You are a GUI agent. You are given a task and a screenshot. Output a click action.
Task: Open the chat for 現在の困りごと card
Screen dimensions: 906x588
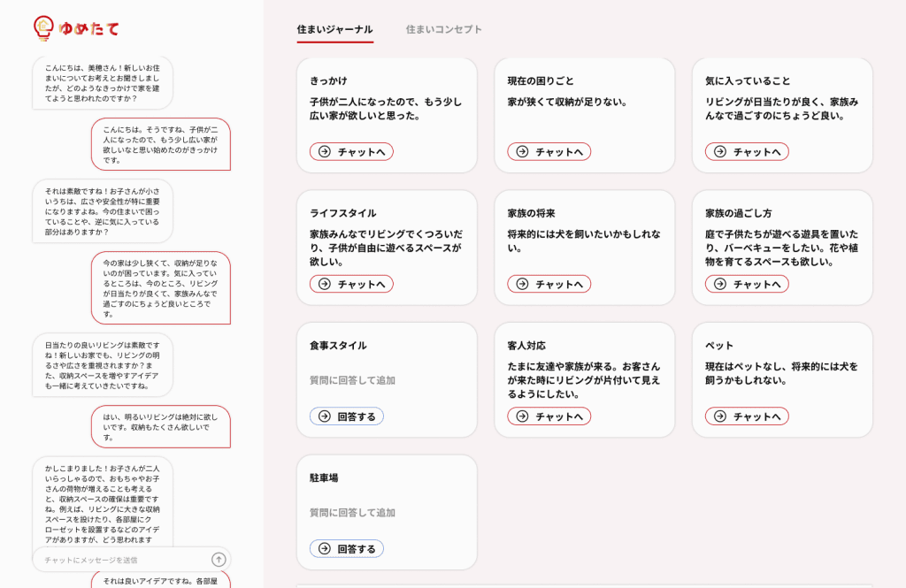pos(548,151)
